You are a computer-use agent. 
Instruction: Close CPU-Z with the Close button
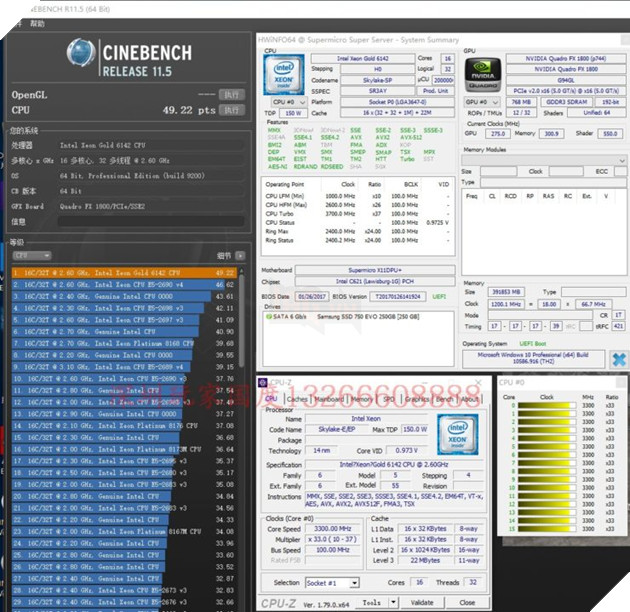pos(467,602)
